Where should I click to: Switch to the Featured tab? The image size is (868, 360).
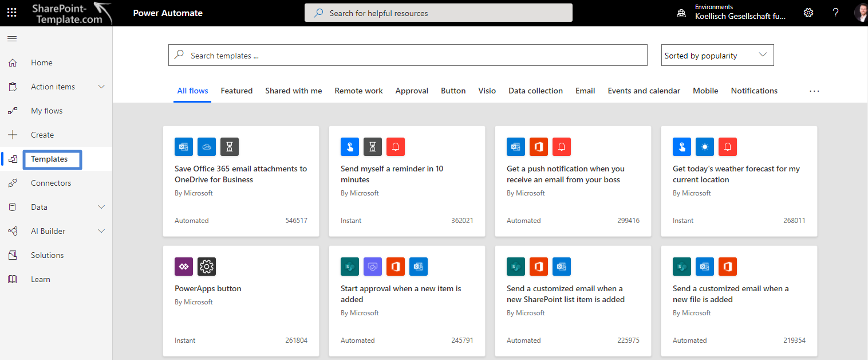click(236, 91)
